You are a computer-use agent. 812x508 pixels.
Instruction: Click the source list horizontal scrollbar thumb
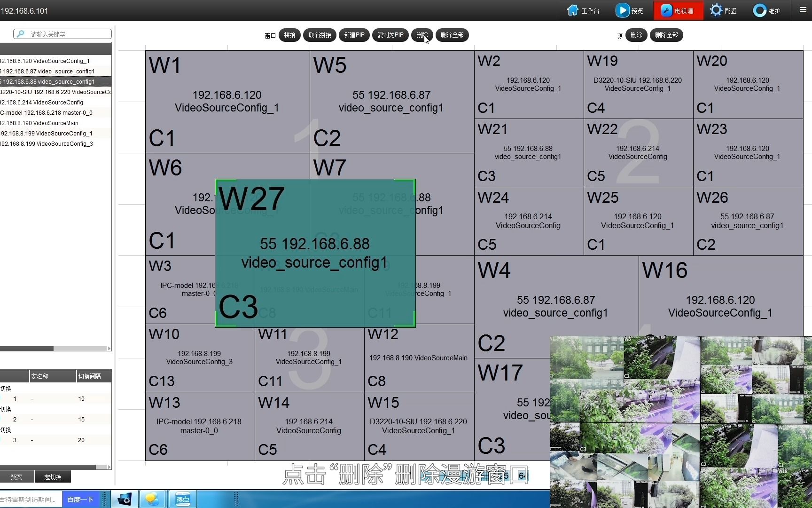pyautogui.click(x=26, y=349)
